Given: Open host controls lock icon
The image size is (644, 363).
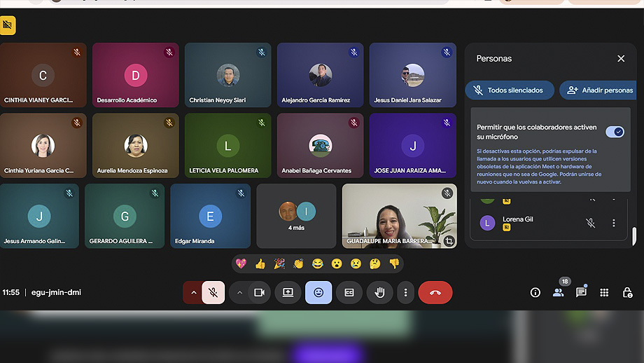Looking at the screenshot, I should tap(627, 292).
